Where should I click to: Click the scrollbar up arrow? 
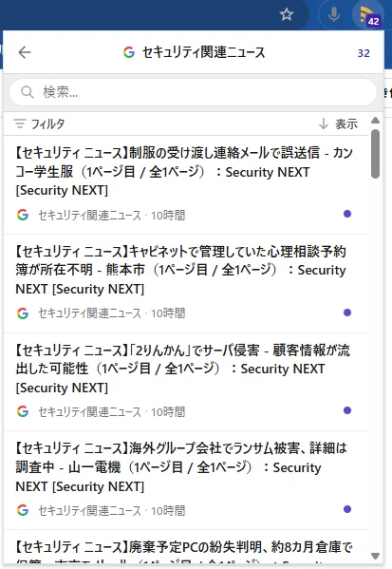pos(375,120)
